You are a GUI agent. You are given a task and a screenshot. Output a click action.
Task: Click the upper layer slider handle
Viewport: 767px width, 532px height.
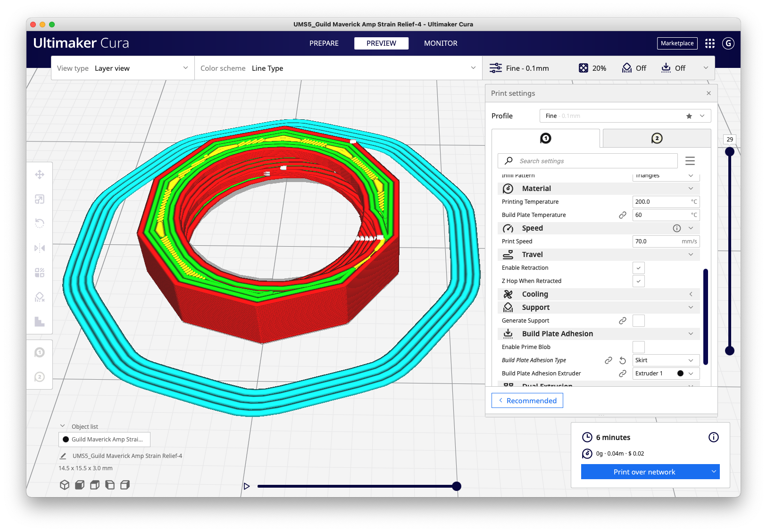coord(730,151)
